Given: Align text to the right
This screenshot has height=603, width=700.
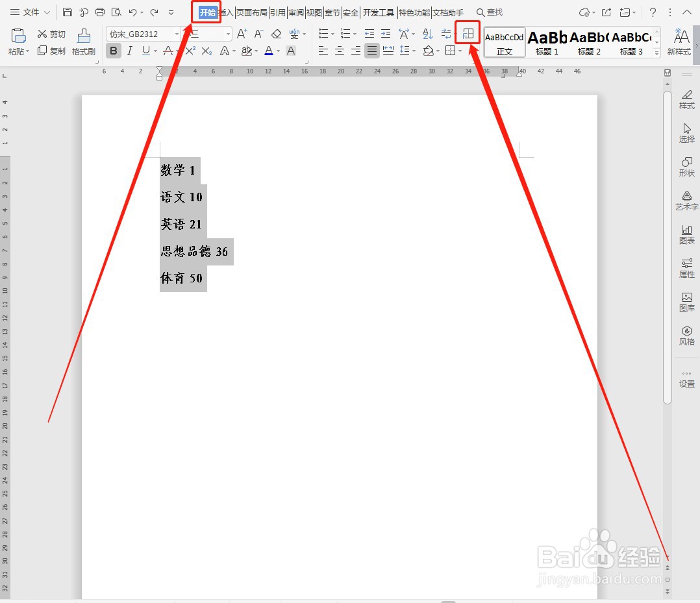Looking at the screenshot, I should [356, 51].
